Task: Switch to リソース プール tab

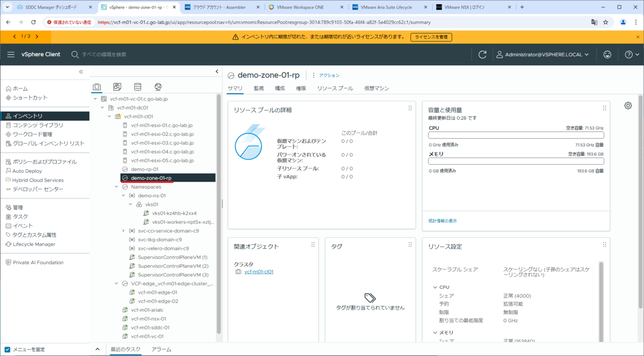Action: click(x=335, y=88)
